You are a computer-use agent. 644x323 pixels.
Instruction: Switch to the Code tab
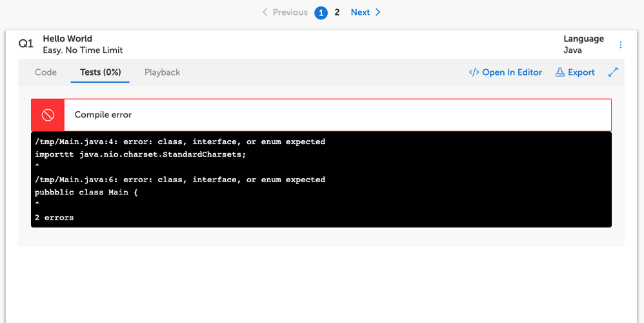[46, 72]
